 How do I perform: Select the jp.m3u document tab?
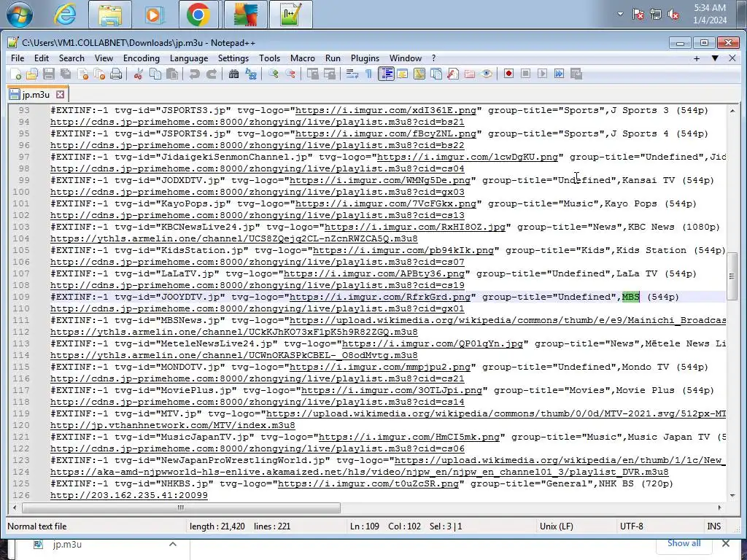36,94
